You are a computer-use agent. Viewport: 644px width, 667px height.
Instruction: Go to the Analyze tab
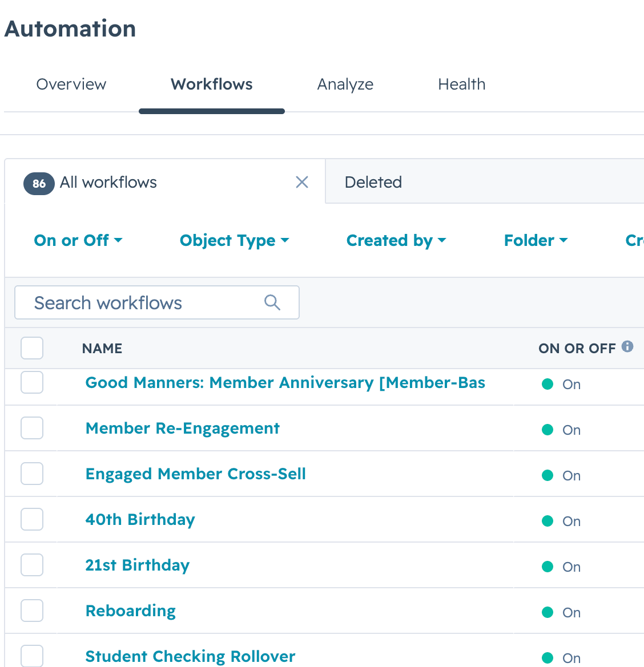click(x=345, y=84)
